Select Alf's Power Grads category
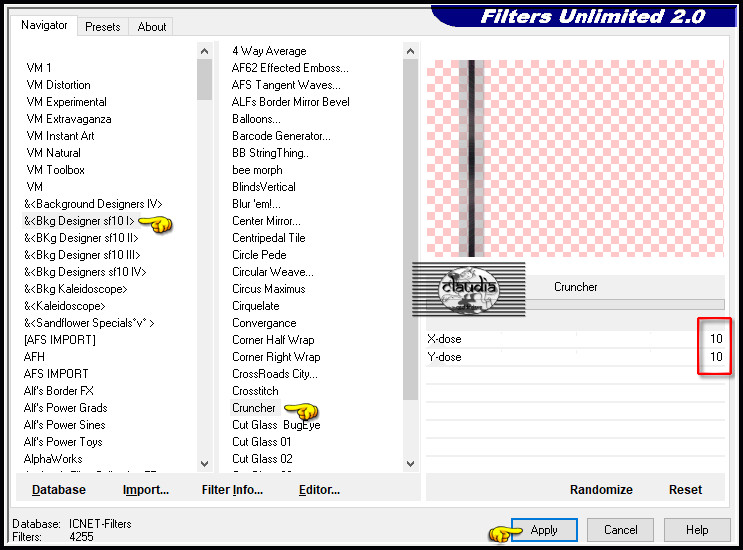 pyautogui.click(x=65, y=408)
